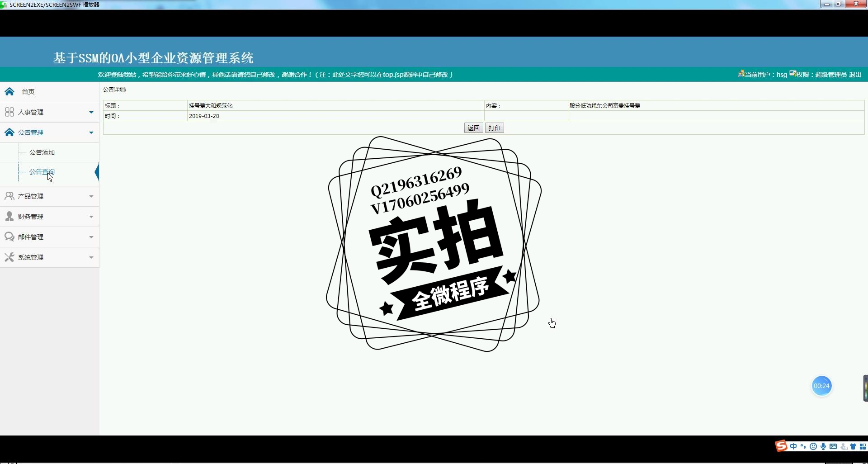Select 公告添加 submenu item

coord(42,152)
